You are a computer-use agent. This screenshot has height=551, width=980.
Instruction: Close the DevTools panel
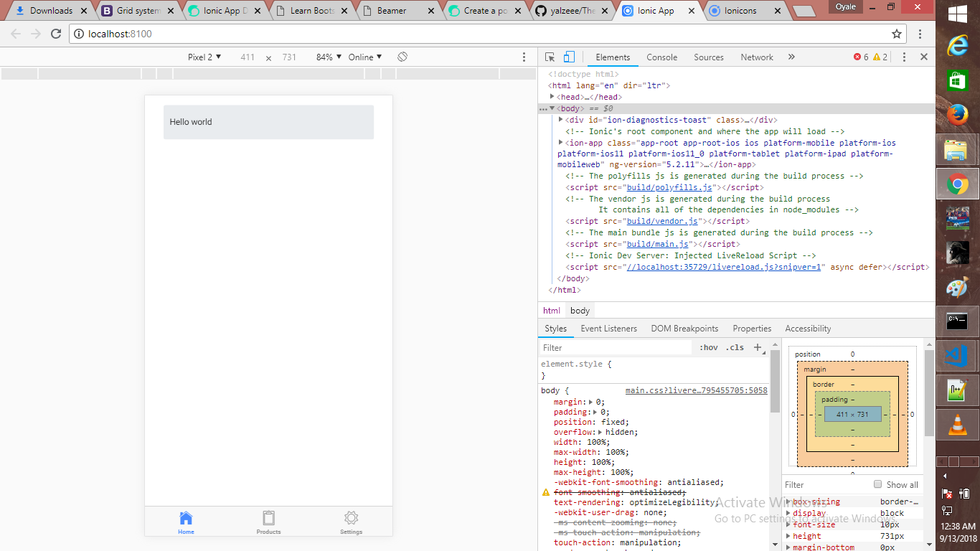[x=924, y=57]
